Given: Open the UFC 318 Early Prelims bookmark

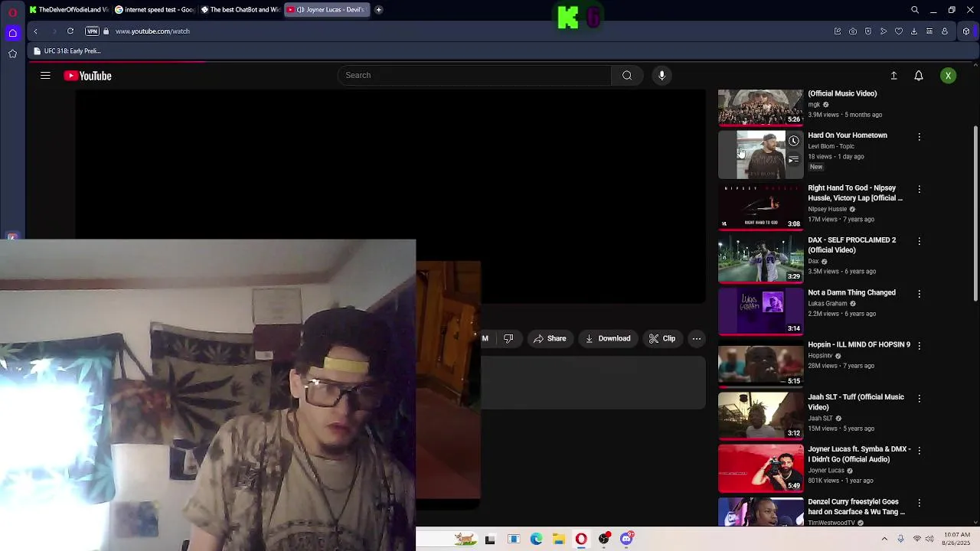Looking at the screenshot, I should (67, 51).
